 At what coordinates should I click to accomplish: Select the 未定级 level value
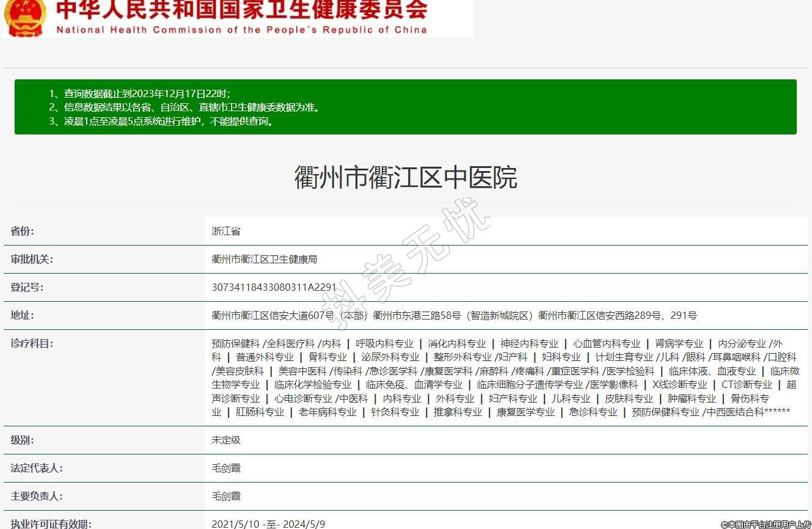coord(226,440)
